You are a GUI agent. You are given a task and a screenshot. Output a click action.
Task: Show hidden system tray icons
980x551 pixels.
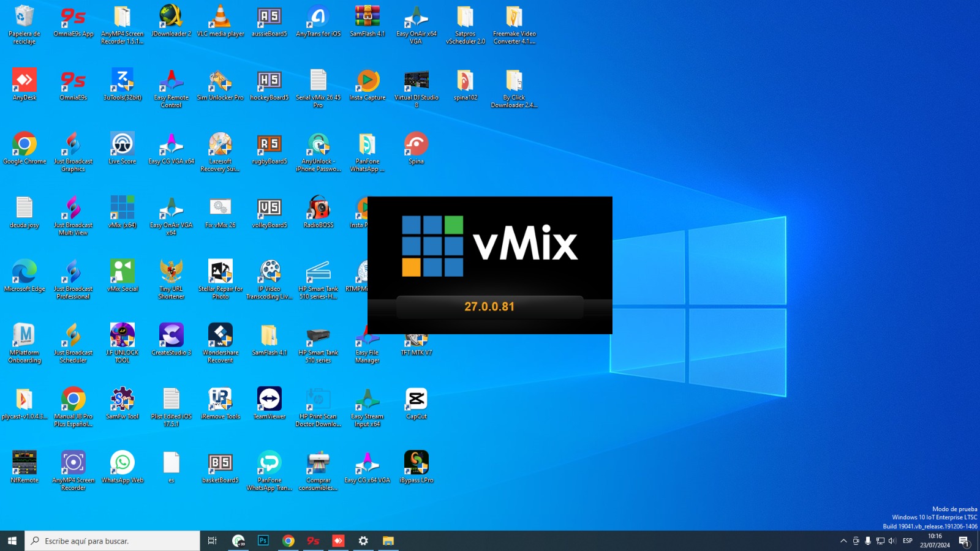click(843, 541)
